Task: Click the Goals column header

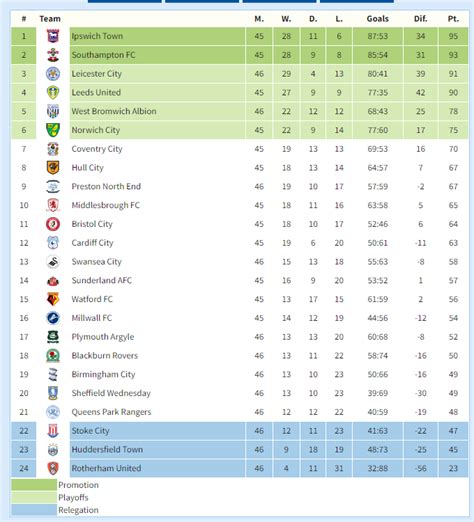Action: [378, 19]
